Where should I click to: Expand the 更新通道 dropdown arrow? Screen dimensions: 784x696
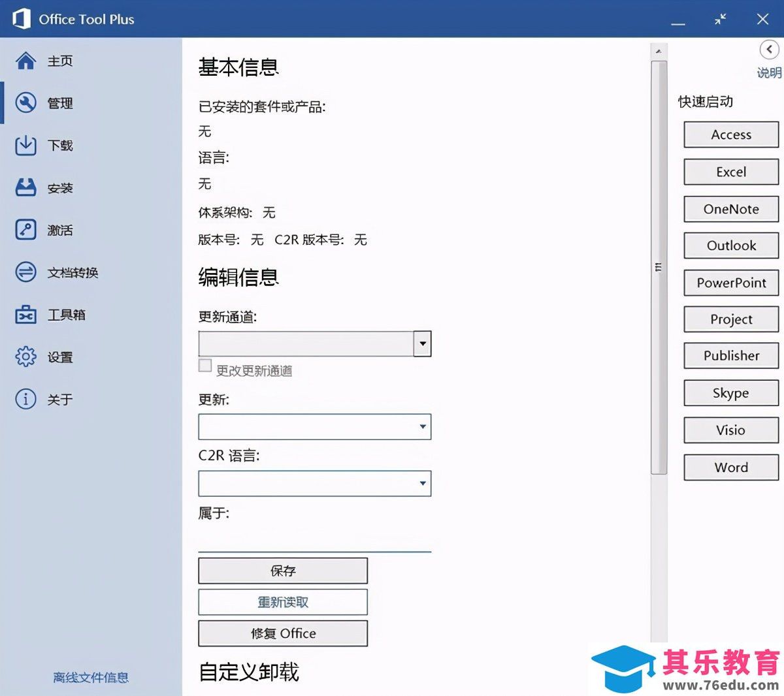point(422,343)
